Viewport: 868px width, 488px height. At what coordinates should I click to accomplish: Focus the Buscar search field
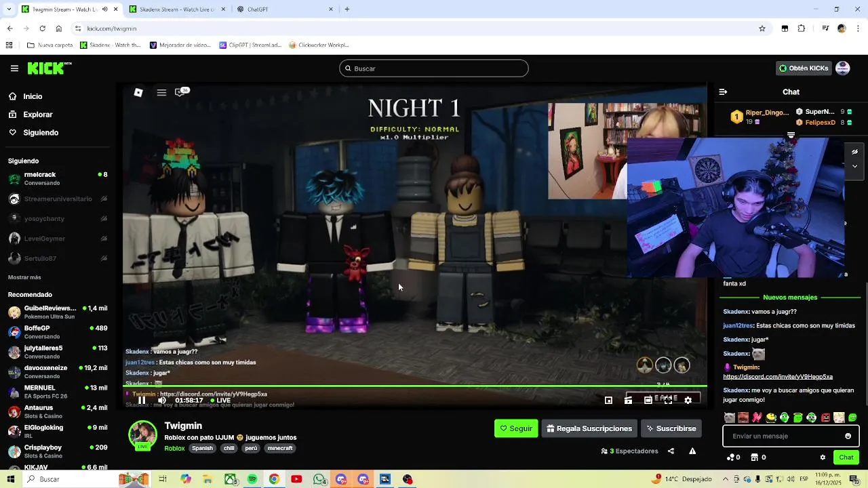pos(434,68)
